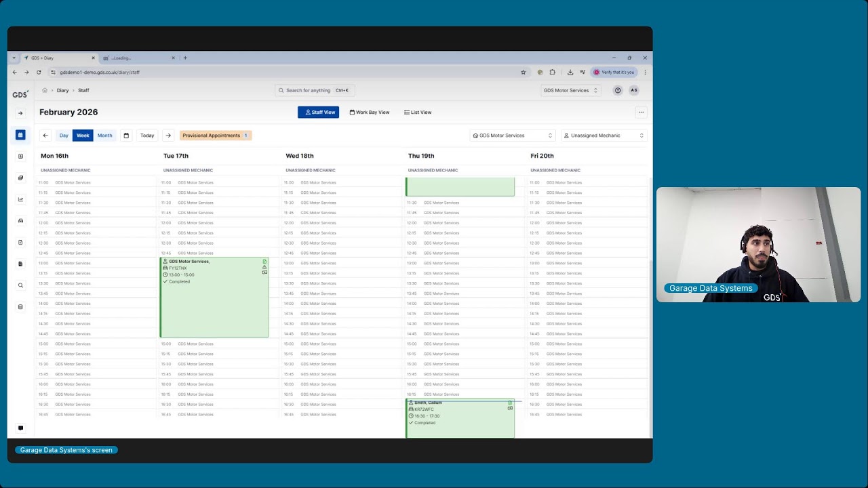Open the chat bubble icon at the sidebar bottom
This screenshot has width=868, height=488.
coord(20,428)
